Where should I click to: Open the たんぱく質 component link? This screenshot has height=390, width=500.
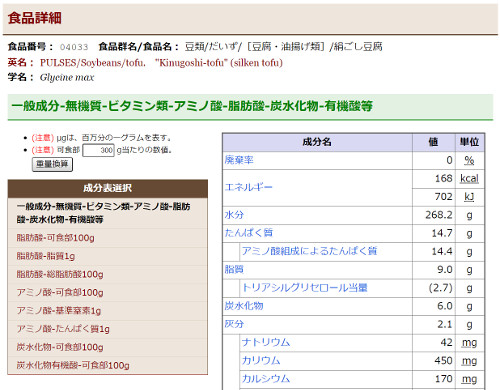(249, 233)
